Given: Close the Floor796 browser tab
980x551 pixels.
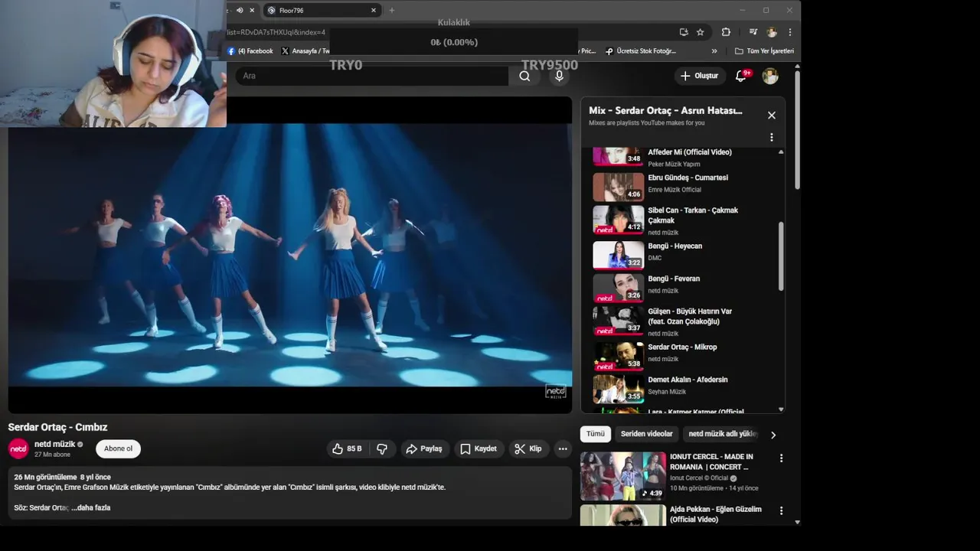Looking at the screenshot, I should (x=374, y=11).
